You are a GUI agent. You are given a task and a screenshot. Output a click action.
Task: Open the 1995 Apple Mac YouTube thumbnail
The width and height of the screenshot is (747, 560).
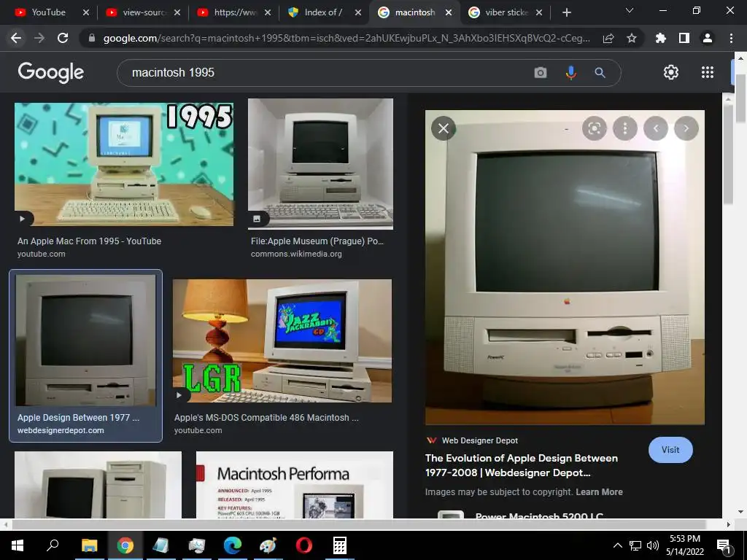click(x=124, y=164)
